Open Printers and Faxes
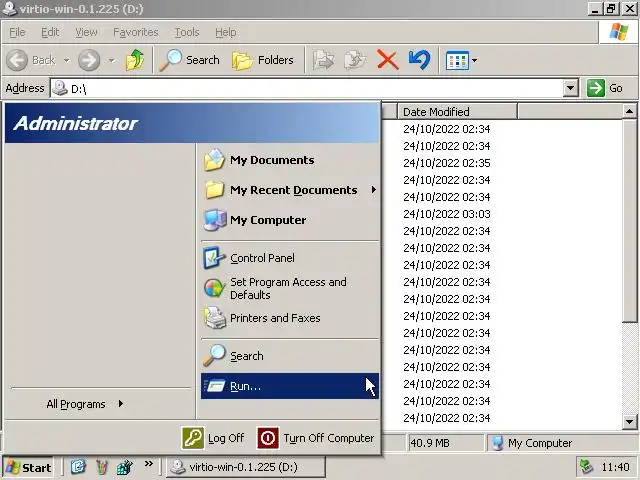This screenshot has height=480, width=640. pos(290,318)
